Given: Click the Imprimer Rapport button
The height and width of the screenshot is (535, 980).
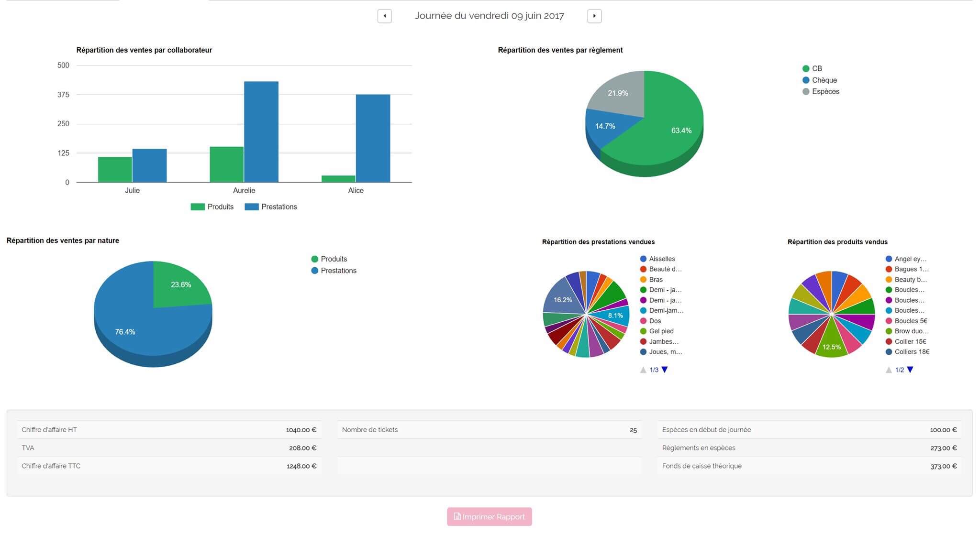Looking at the screenshot, I should click(489, 516).
